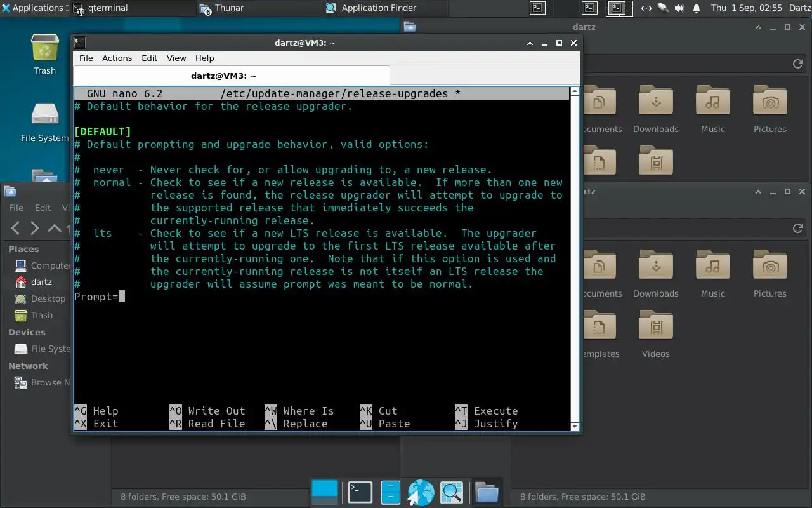
Task: Launch application finder magnifier in dock
Action: pos(452,492)
